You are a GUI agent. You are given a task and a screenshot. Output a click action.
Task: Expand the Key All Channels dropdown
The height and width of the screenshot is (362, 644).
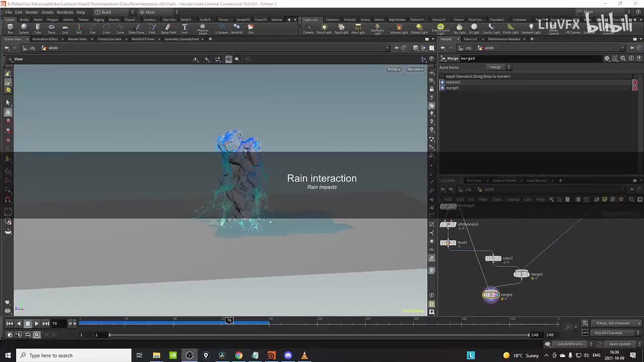pos(611,333)
